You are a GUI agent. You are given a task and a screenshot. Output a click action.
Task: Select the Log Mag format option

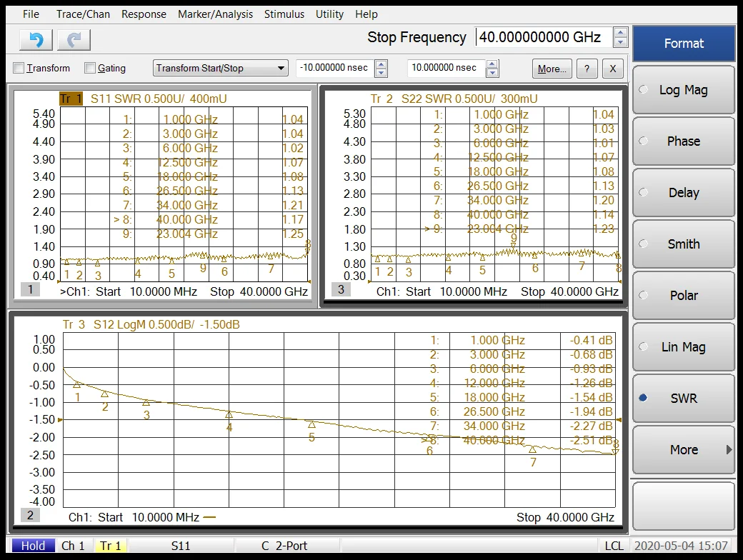point(683,90)
